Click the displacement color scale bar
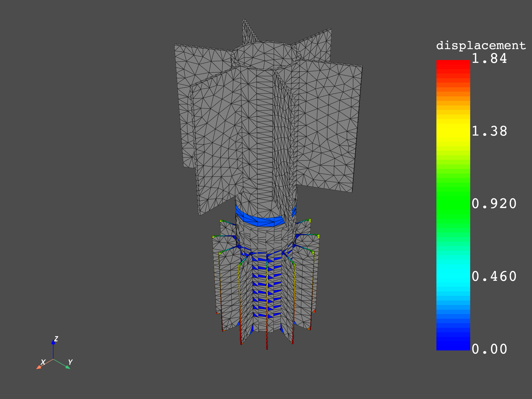 (453, 205)
